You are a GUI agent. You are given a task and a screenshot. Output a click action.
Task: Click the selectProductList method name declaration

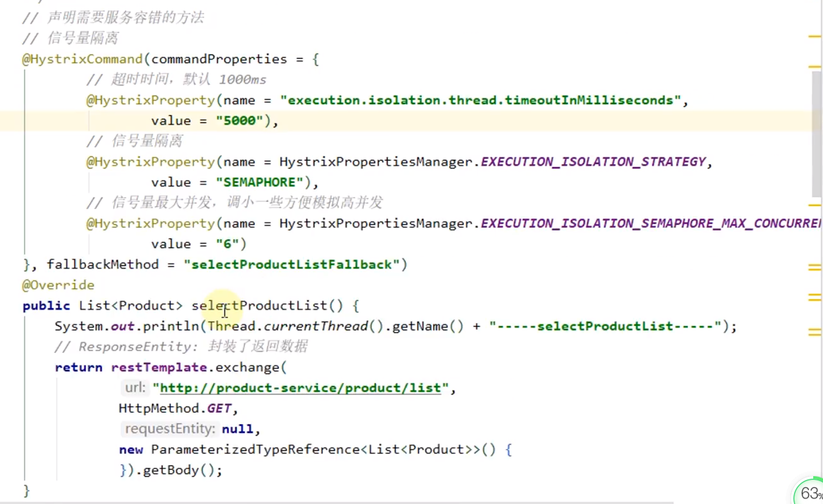click(x=259, y=306)
